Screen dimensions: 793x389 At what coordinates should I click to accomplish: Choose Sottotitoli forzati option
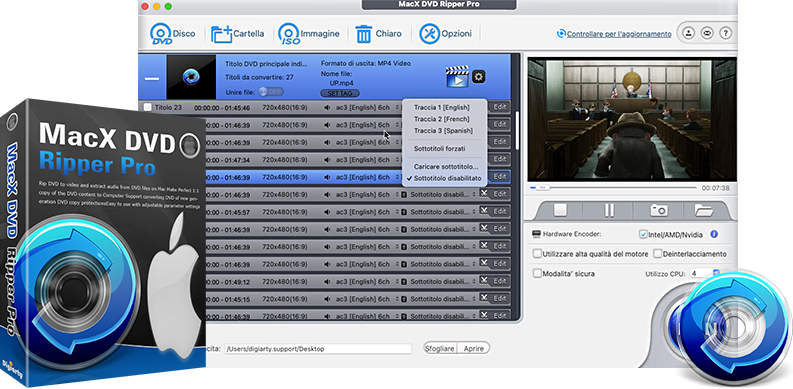439,149
